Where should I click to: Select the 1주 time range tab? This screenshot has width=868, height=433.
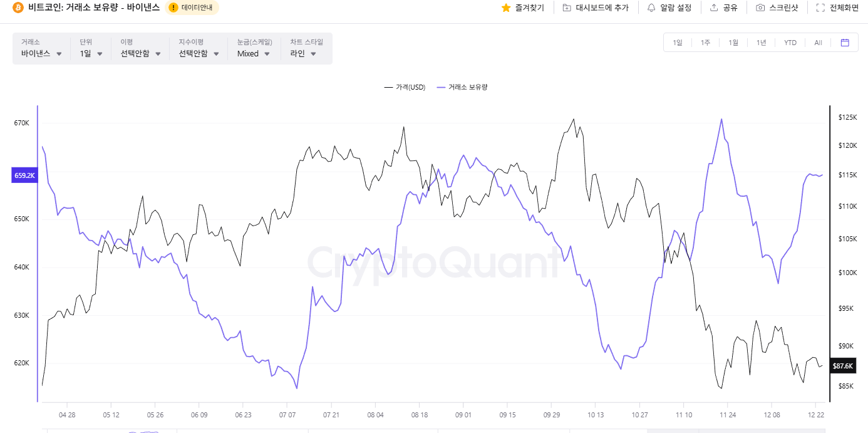pos(705,43)
